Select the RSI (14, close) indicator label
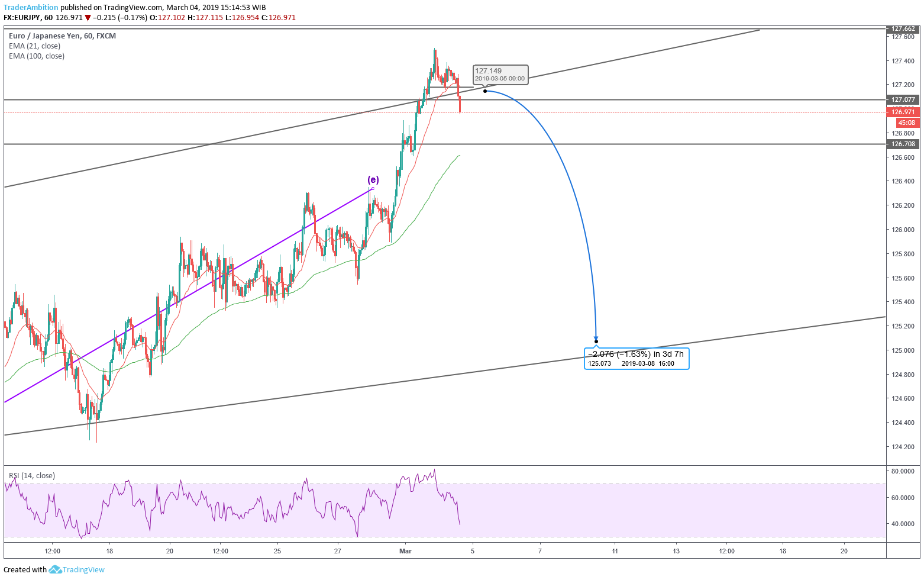The width and height of the screenshot is (924, 580). pyautogui.click(x=32, y=476)
